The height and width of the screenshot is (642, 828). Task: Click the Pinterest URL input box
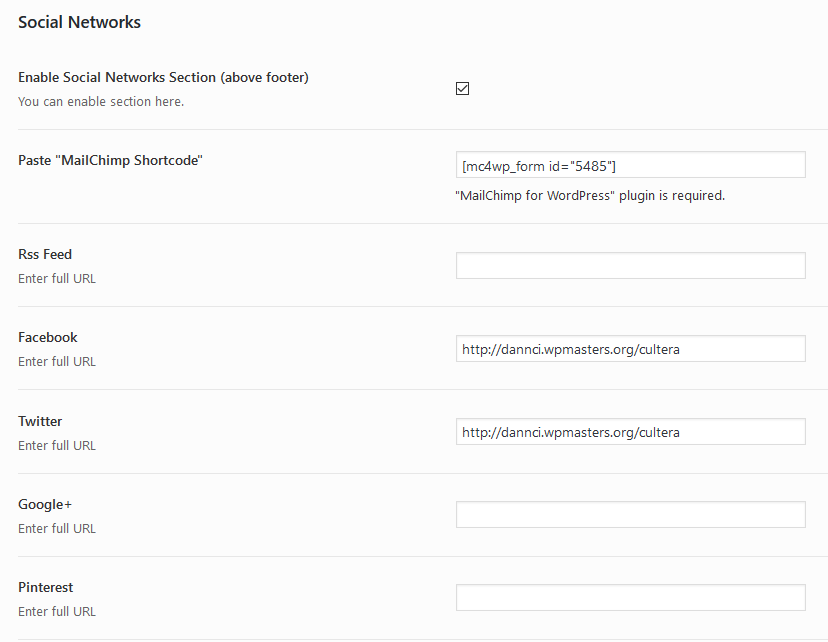pos(630,597)
